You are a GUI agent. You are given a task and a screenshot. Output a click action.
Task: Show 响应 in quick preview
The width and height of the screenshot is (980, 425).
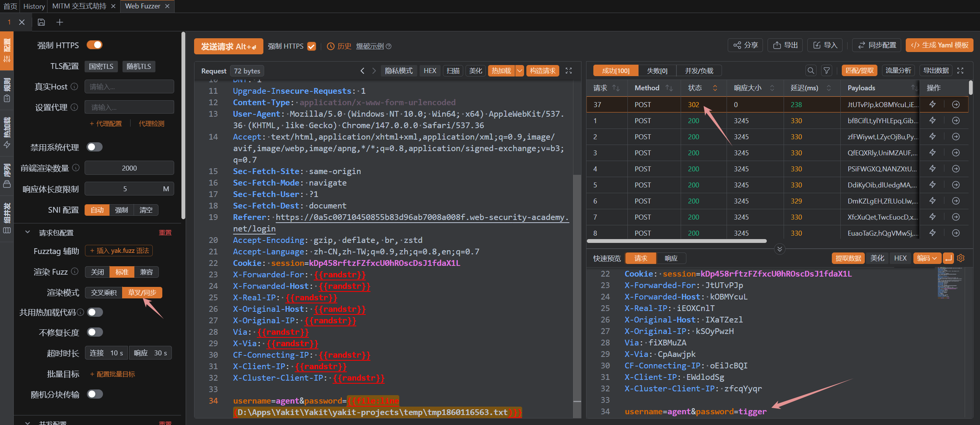pyautogui.click(x=671, y=258)
